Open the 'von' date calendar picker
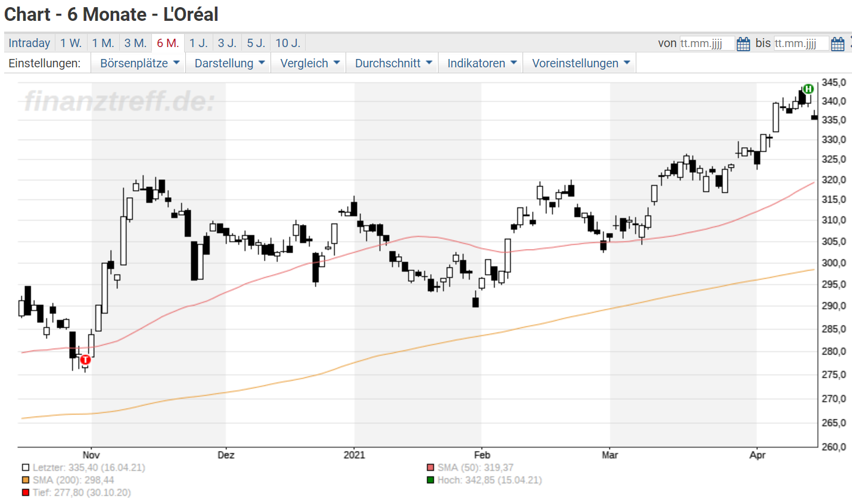The width and height of the screenshot is (852, 504). [x=743, y=43]
